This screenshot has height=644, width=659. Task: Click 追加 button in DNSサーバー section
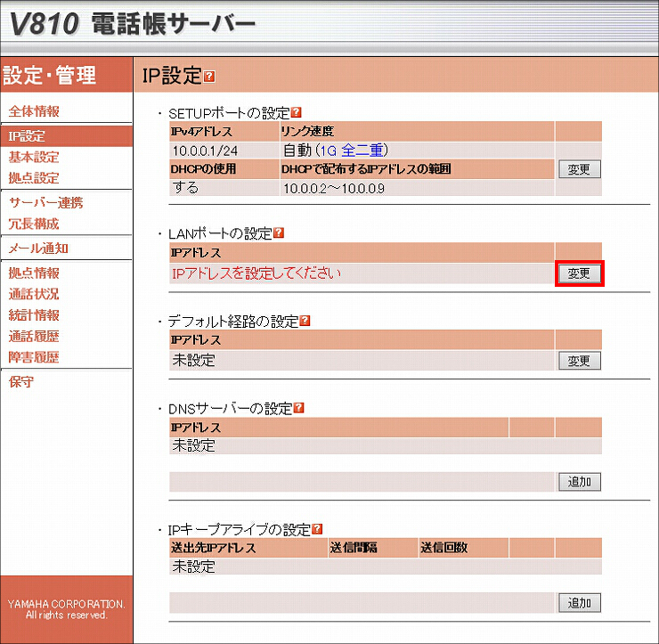coord(579,482)
